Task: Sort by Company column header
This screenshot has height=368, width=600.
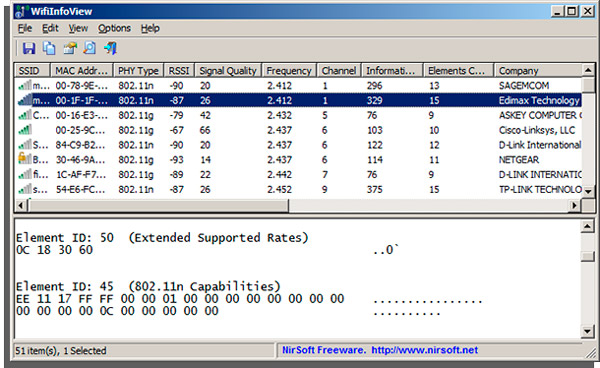Action: coord(538,71)
